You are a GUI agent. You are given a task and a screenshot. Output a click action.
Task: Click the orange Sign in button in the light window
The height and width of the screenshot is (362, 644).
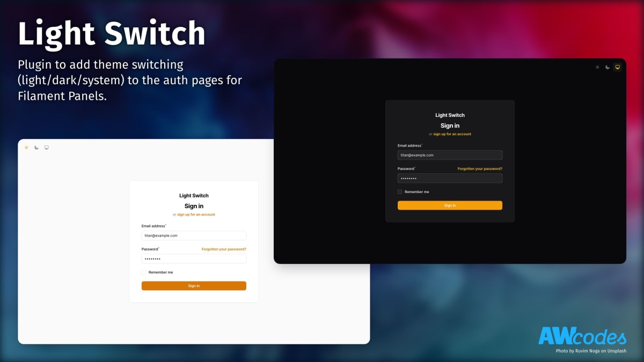point(194,286)
